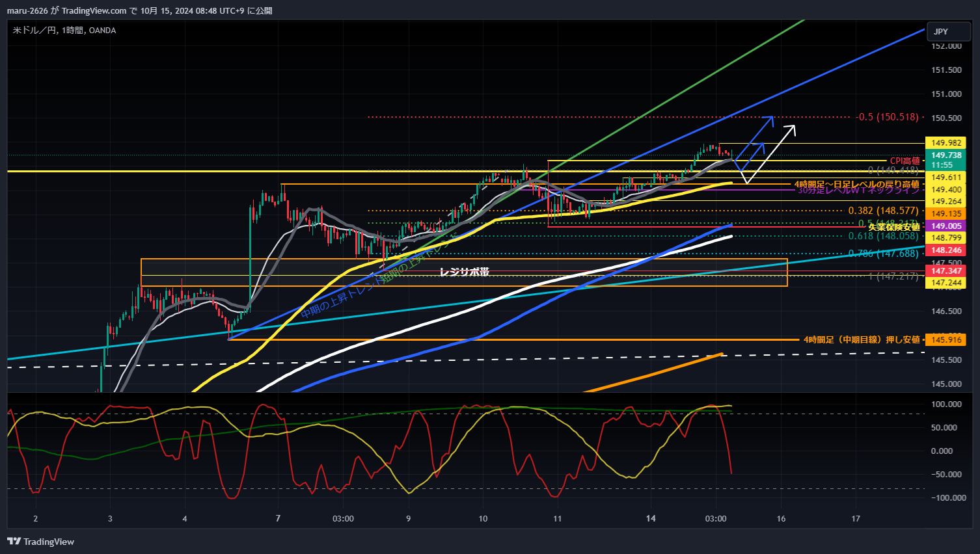Select the 4時間足（中期目線）押し安値 label
The height and width of the screenshot is (554, 980).
coord(862,339)
